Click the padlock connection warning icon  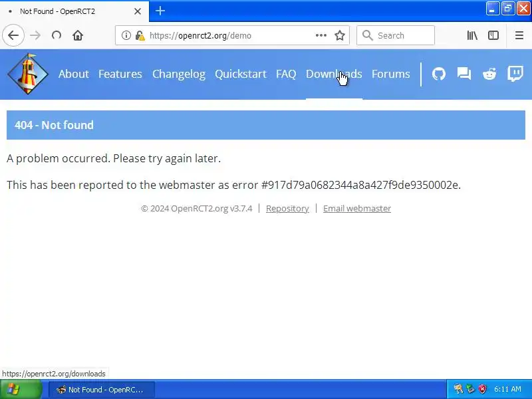140,35
